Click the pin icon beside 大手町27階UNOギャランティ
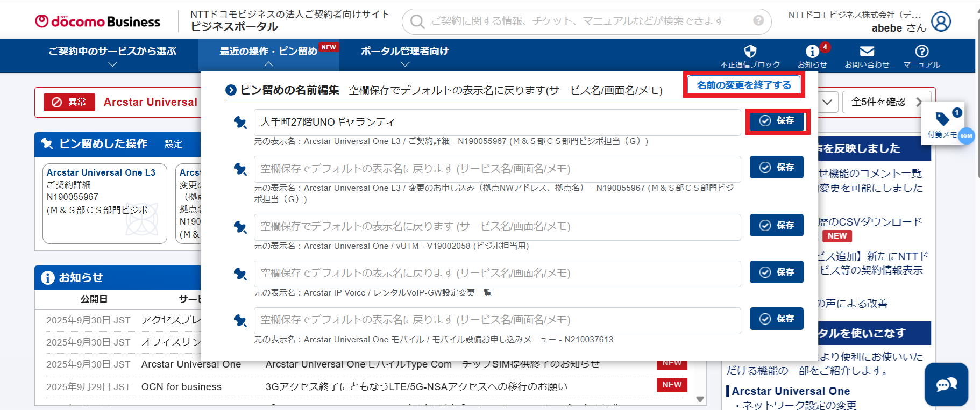 coord(240,123)
